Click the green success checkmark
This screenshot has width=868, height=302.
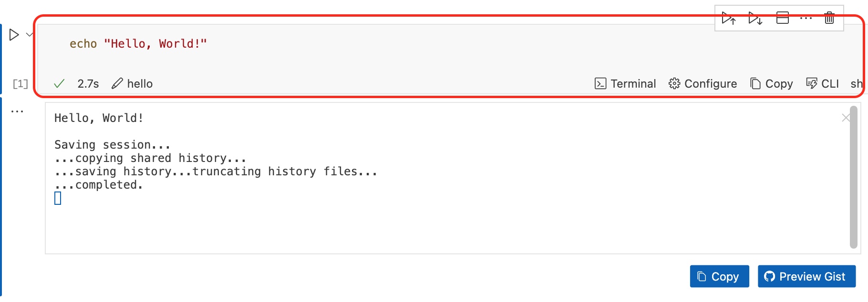(x=58, y=83)
